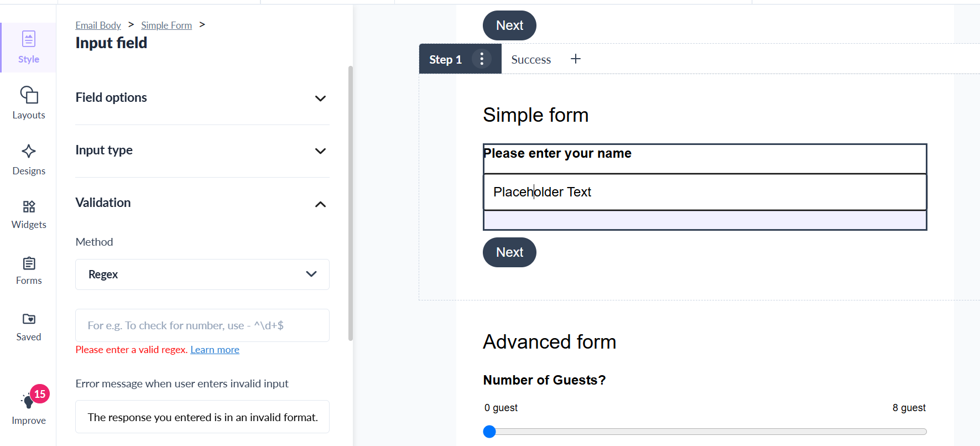Focus the regex pattern input field
The image size is (980, 446).
[x=202, y=325]
